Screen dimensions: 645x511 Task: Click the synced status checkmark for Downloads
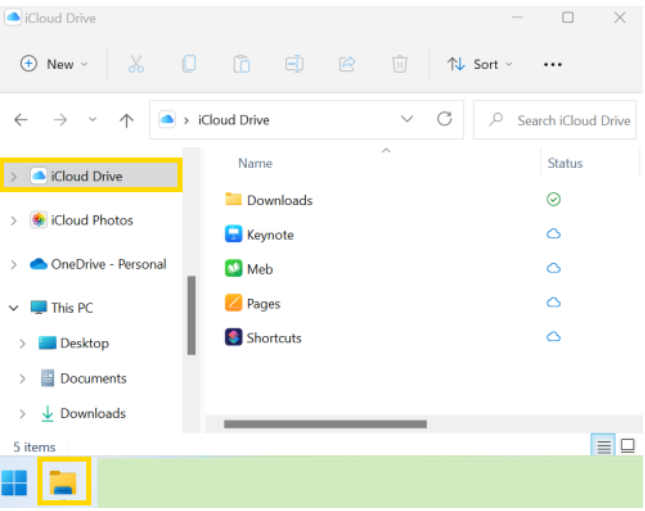point(553,200)
